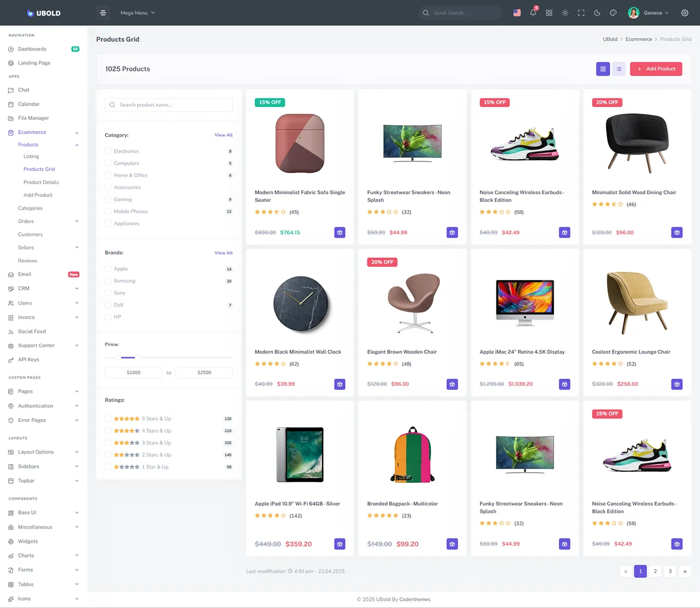
Task: Click the Quick Search box in topbar
Action: click(460, 13)
